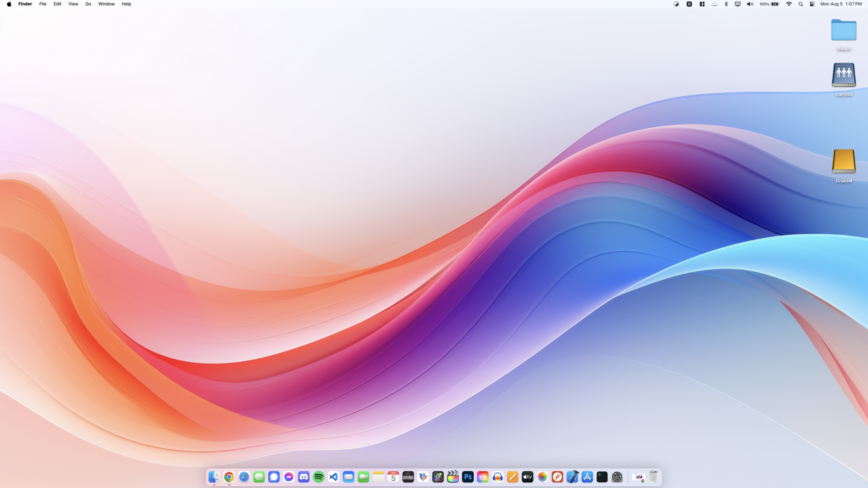Open Control Center in menu bar
This screenshot has width=868, height=488.
(x=812, y=4)
